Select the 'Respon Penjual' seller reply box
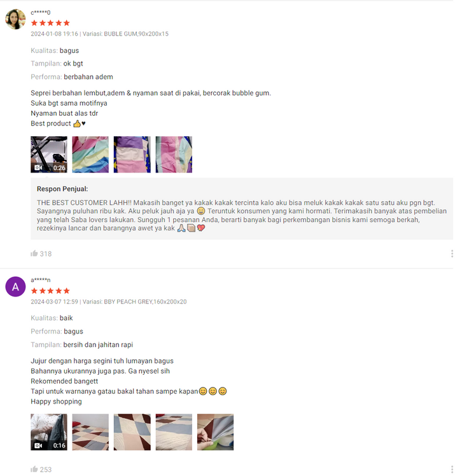This screenshot has height=476, width=462. 242,209
